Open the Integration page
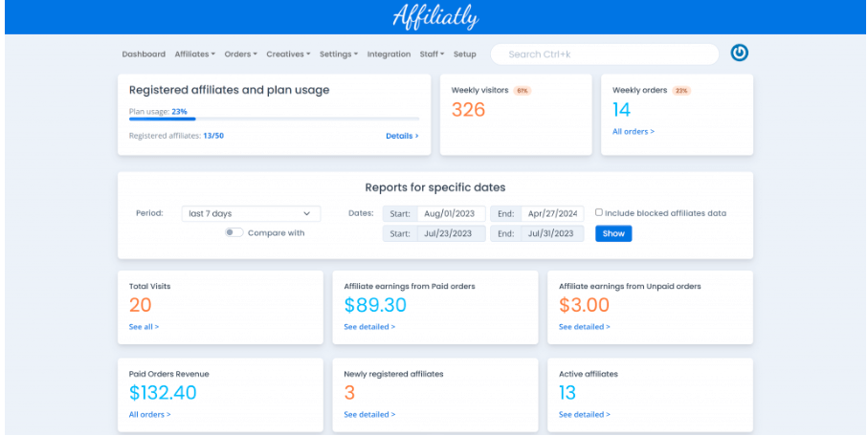 pyautogui.click(x=389, y=54)
